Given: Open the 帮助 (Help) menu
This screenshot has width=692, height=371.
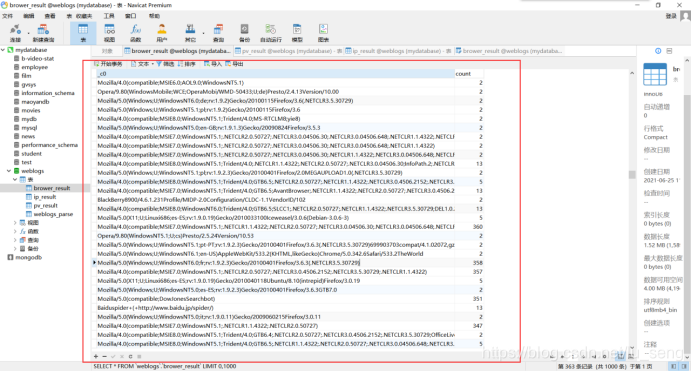Looking at the screenshot, I should click(154, 16).
